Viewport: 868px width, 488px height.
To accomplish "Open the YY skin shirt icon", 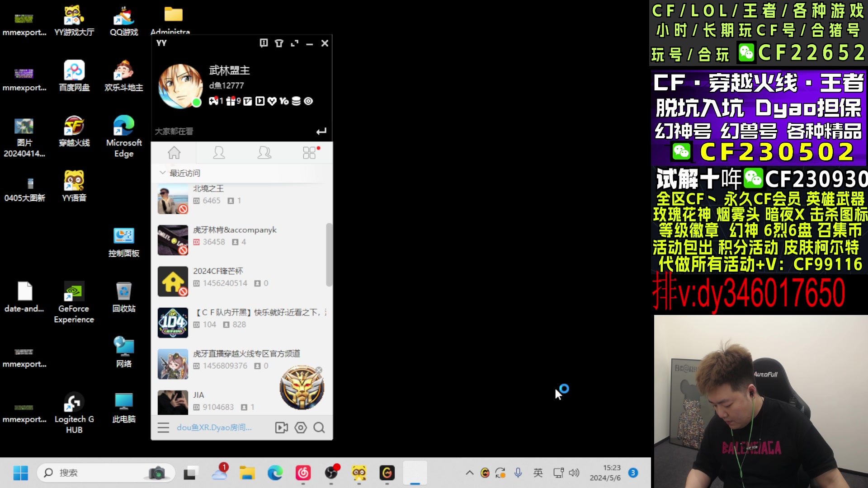I will pos(279,43).
